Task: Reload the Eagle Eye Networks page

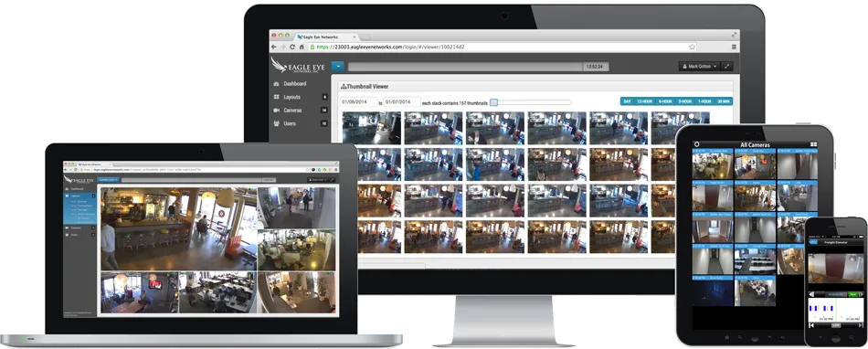Action: pyautogui.click(x=292, y=47)
